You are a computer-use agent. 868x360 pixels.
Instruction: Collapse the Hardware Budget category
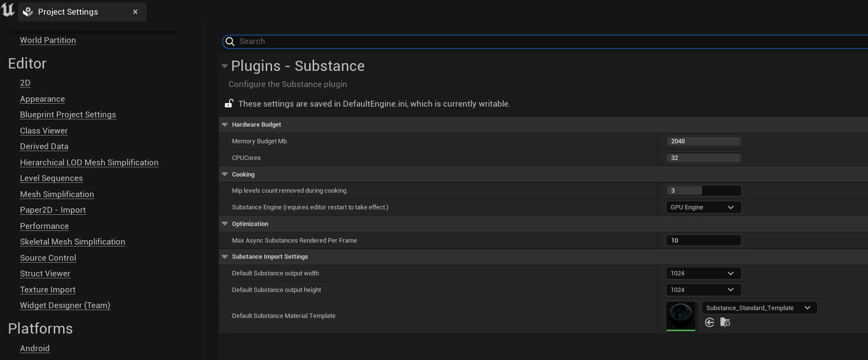[225, 125]
